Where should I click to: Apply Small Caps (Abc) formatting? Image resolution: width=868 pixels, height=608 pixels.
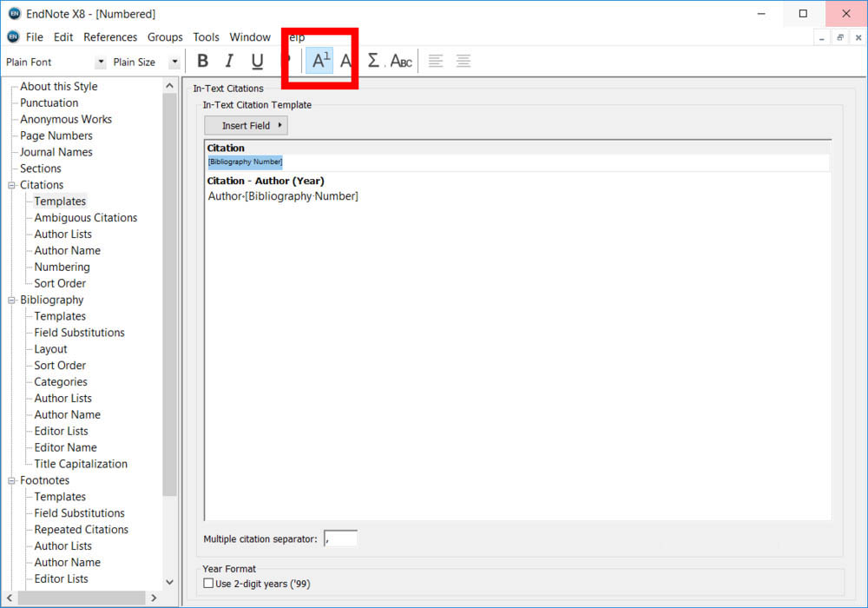click(x=401, y=61)
